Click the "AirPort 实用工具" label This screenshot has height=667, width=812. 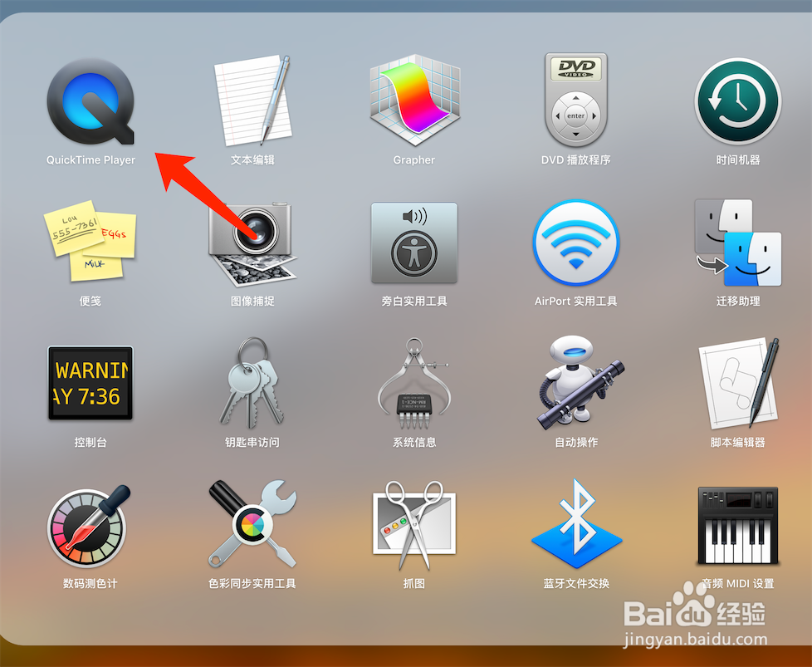pyautogui.click(x=576, y=302)
